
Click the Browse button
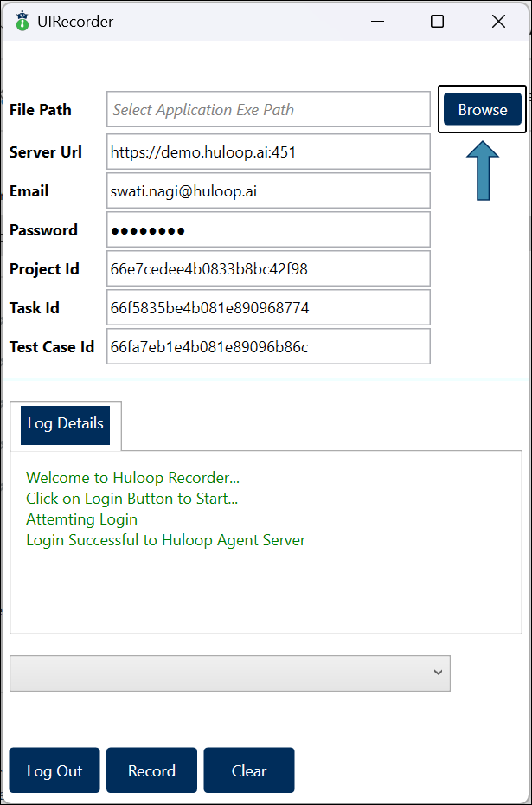coord(482,109)
